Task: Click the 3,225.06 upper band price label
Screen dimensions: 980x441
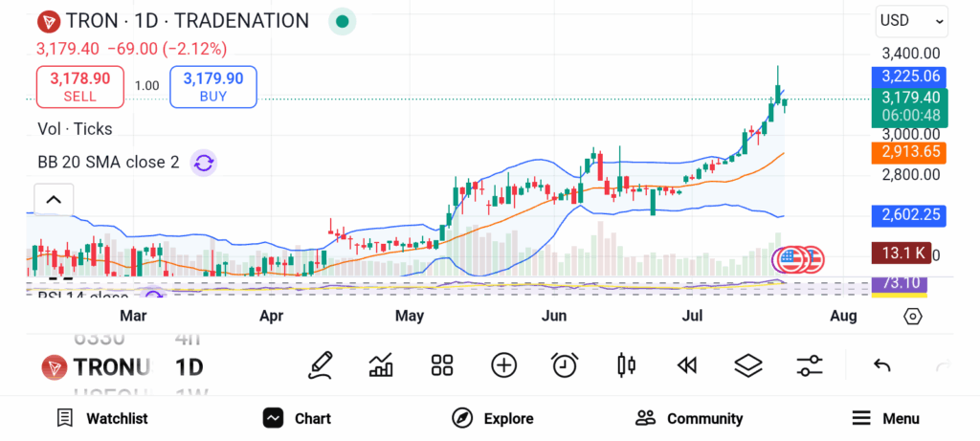Action: [x=909, y=77]
